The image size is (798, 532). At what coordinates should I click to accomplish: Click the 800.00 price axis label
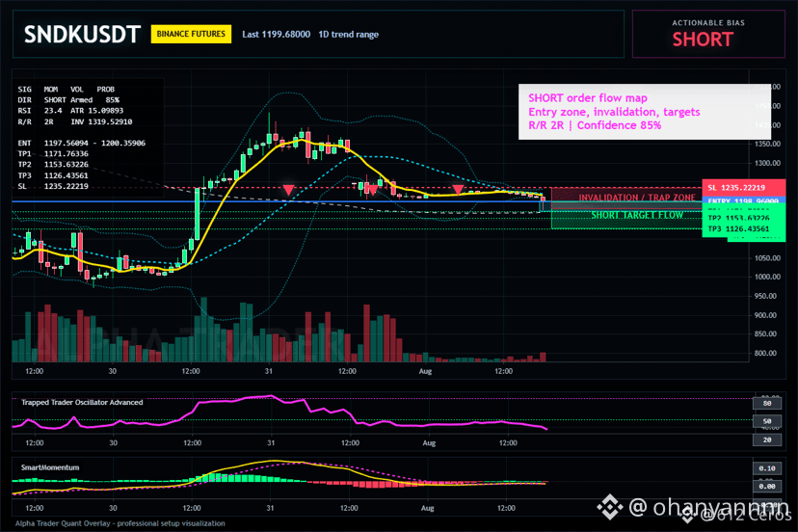pos(767,353)
